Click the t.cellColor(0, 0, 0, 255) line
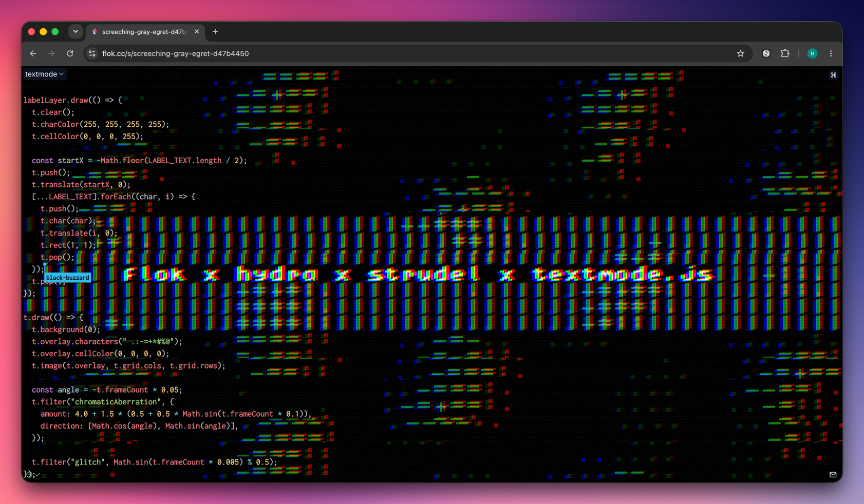The width and height of the screenshot is (864, 504). point(87,137)
